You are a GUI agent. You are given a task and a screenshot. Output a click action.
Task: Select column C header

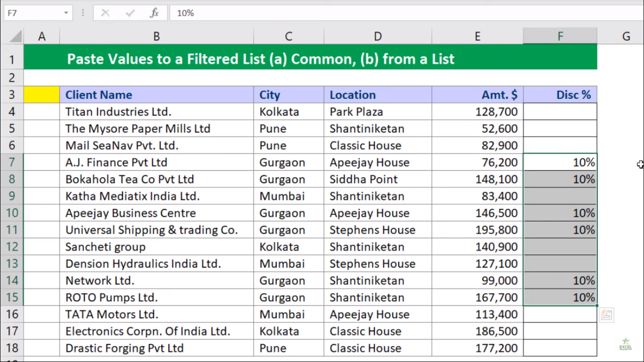(x=289, y=36)
